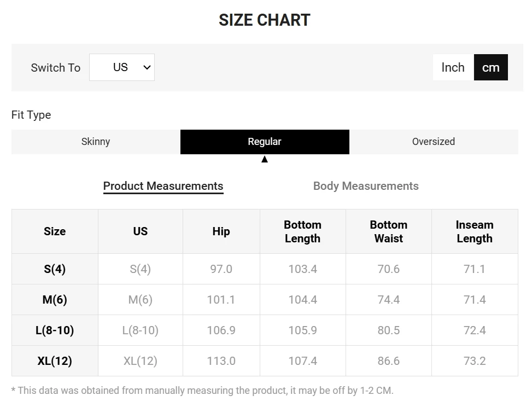
Task: Click the Bottom Waist column header
Action: (x=389, y=231)
